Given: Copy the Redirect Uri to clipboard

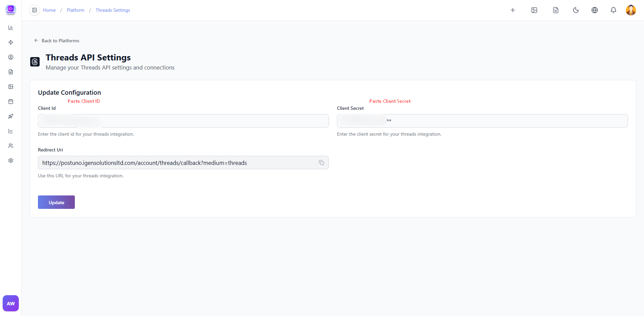Looking at the screenshot, I should pos(321,163).
